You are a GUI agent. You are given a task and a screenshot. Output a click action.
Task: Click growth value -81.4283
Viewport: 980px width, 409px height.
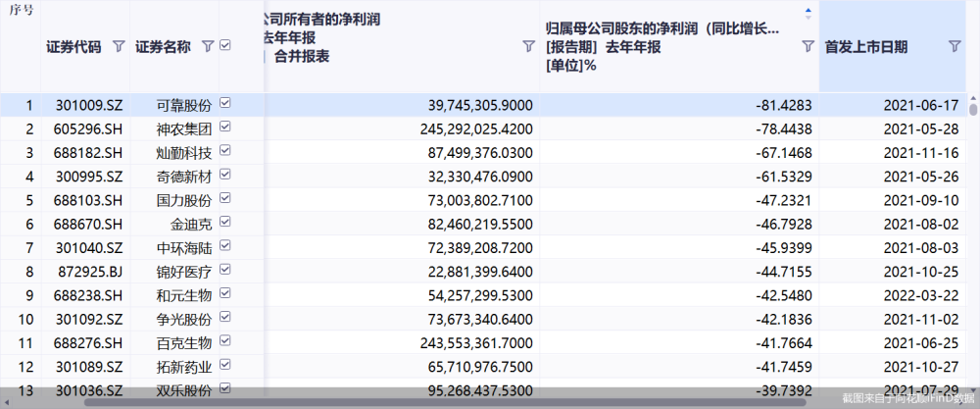784,106
